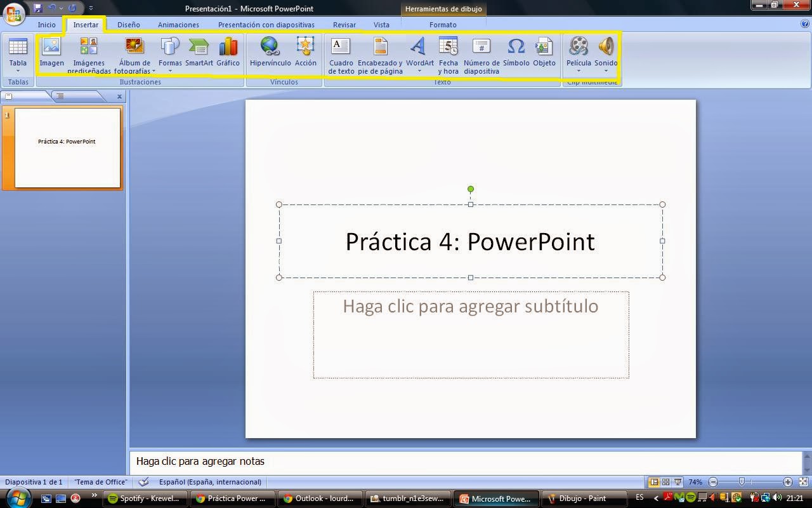
Task: Insert an Objeto into slide
Action: tap(544, 52)
